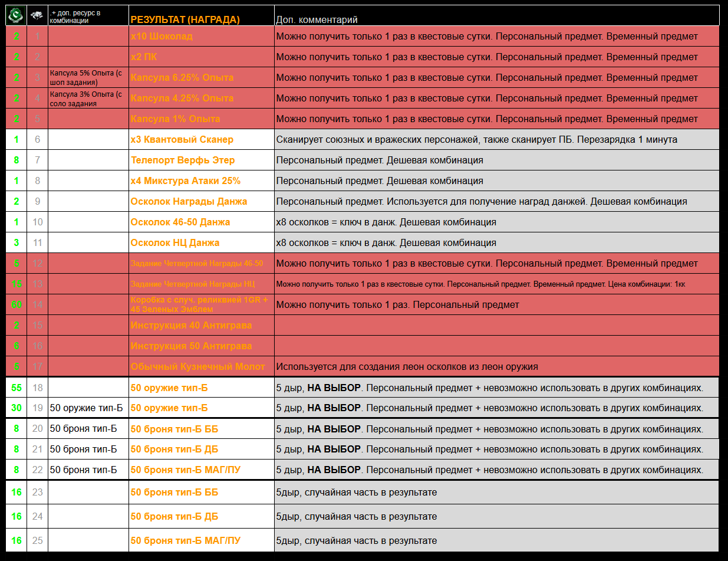Click the Капсула 6.25% Опыта reward
The height and width of the screenshot is (561, 728).
(x=182, y=78)
